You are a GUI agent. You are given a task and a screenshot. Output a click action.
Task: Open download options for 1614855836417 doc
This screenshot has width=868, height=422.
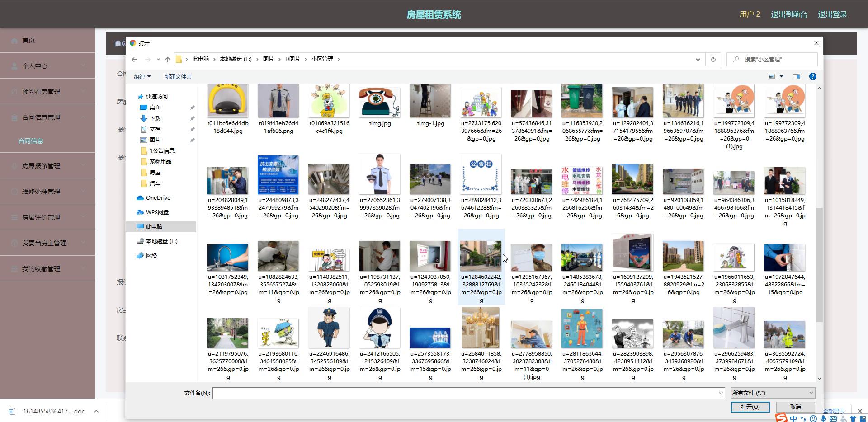click(96, 411)
